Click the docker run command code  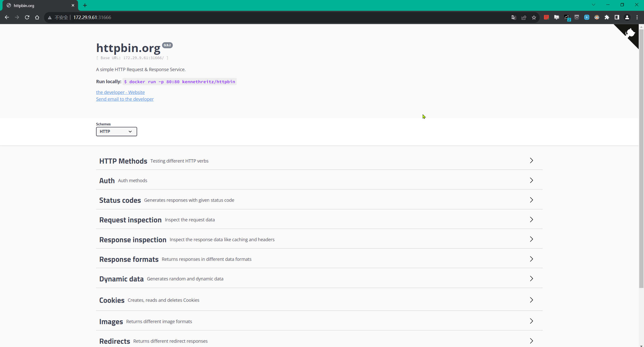pos(180,82)
